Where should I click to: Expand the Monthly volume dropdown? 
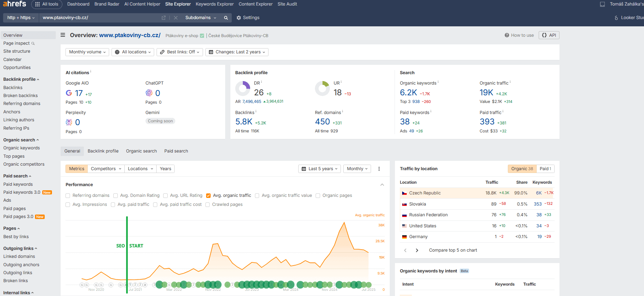click(x=87, y=52)
